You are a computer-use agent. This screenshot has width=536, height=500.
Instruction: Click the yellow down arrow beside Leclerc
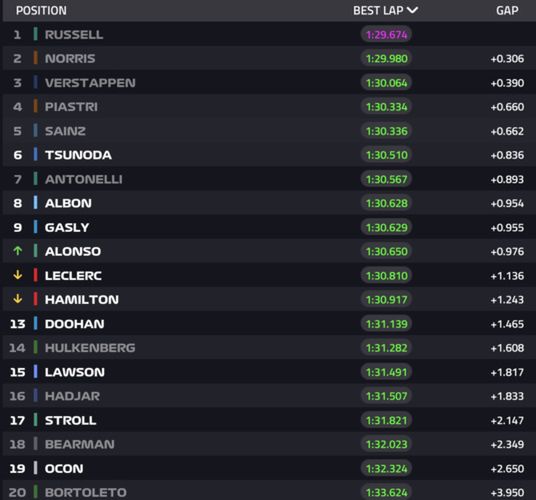tap(18, 275)
